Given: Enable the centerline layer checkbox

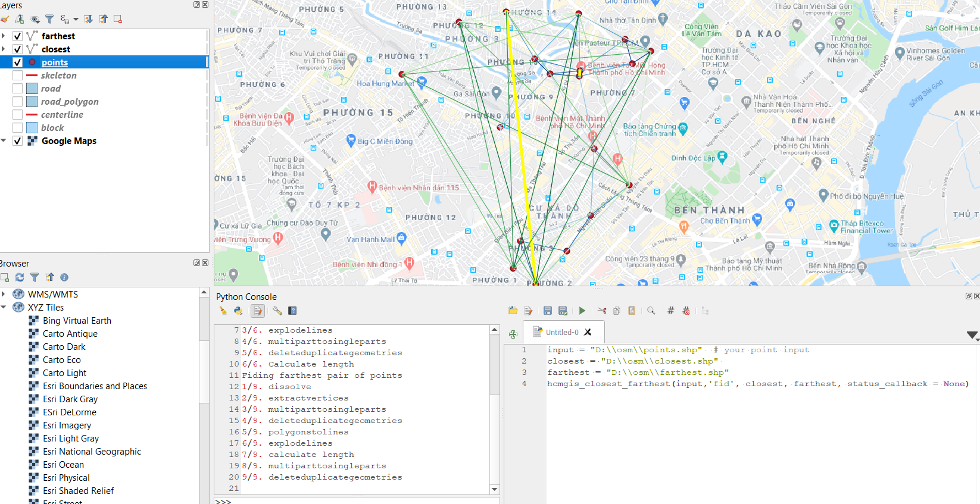Looking at the screenshot, I should 18,115.
